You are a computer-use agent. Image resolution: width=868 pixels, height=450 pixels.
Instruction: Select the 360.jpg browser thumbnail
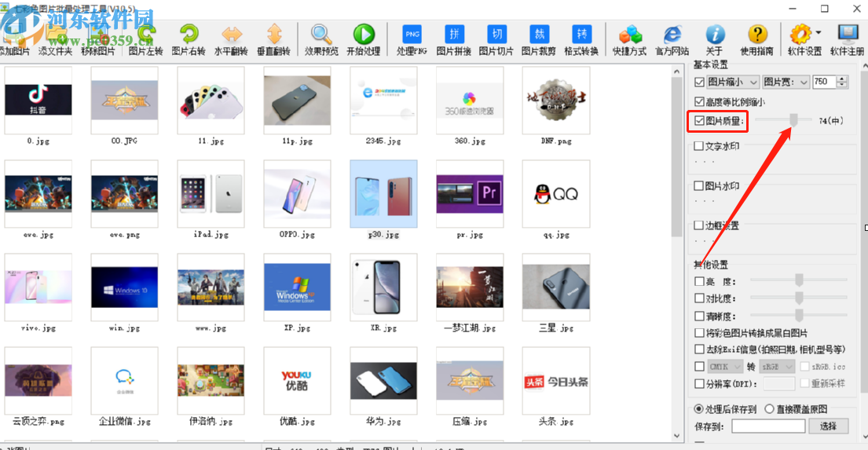point(470,101)
